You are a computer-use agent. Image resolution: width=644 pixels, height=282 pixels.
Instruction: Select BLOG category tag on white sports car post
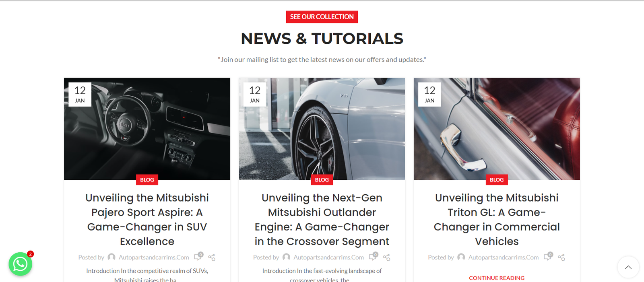322,180
